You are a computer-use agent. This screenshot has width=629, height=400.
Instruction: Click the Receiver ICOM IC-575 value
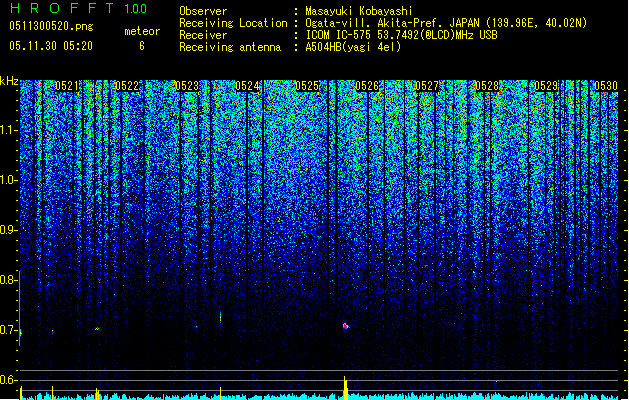click(401, 35)
